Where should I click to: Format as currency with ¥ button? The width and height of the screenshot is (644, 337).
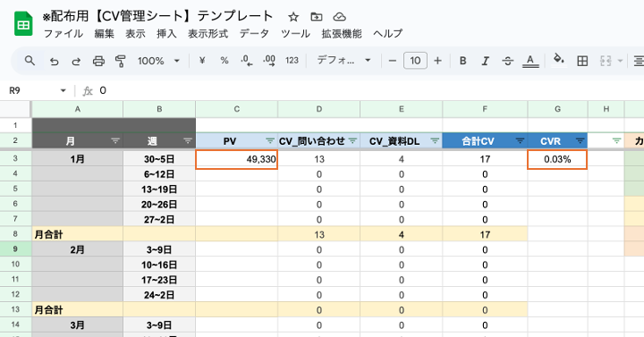(x=201, y=61)
